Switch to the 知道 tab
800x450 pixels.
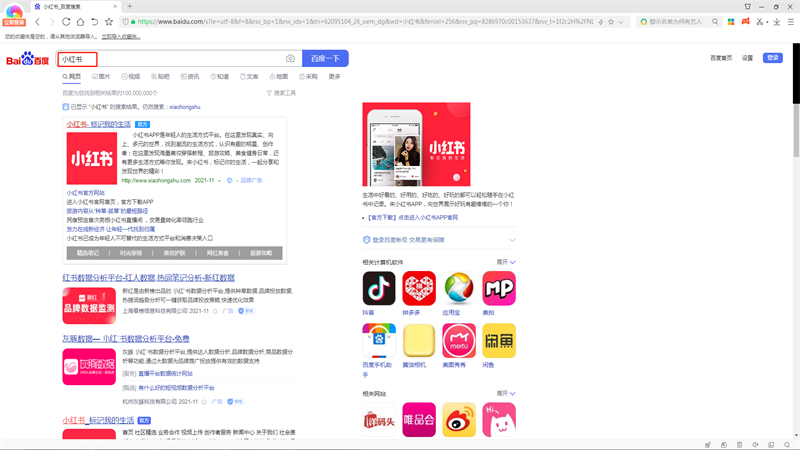pyautogui.click(x=219, y=77)
